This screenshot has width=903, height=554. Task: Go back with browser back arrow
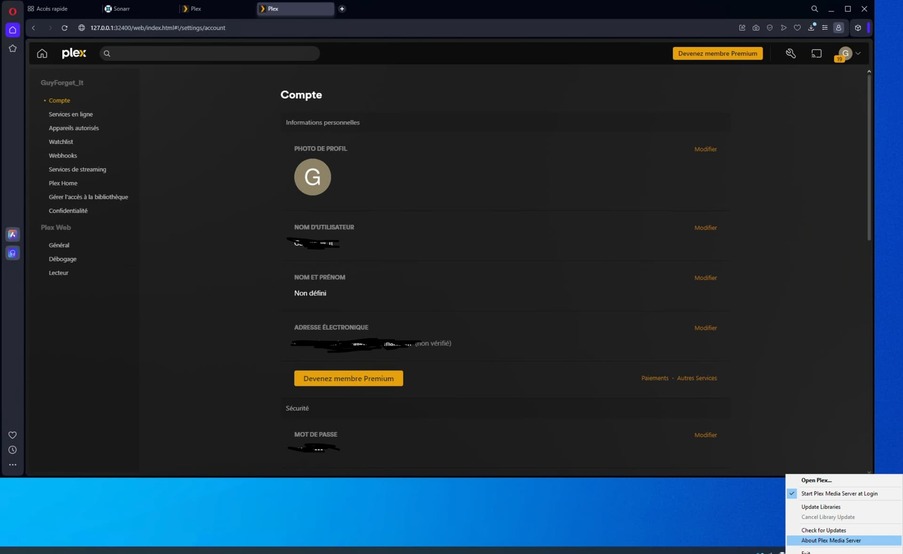[x=33, y=28]
